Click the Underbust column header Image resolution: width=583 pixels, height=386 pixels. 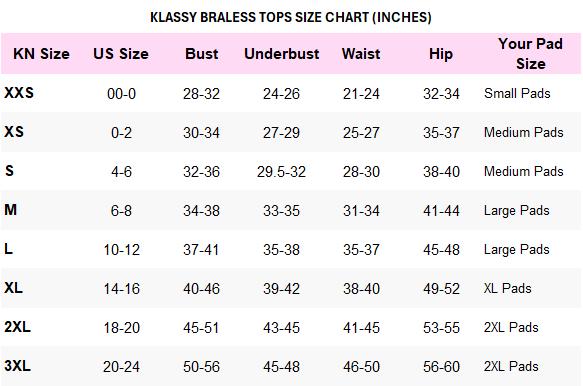click(x=281, y=54)
